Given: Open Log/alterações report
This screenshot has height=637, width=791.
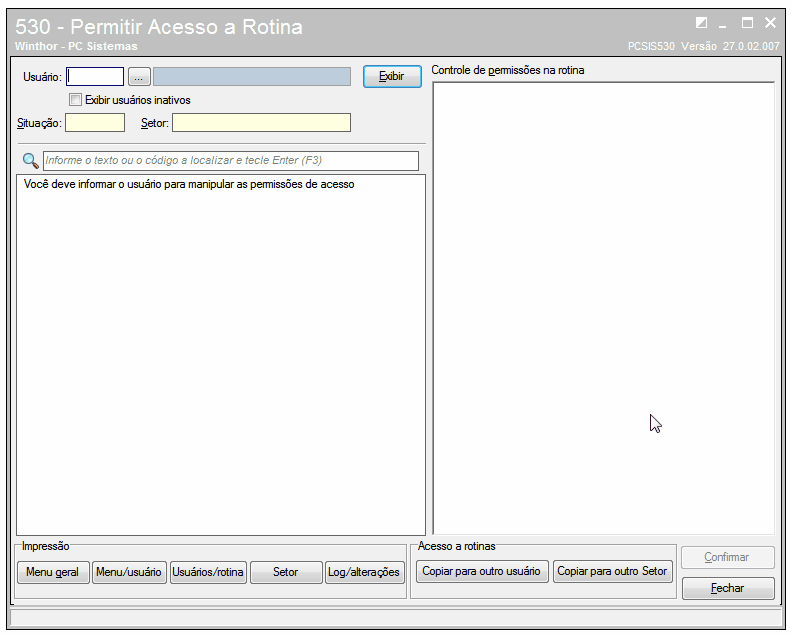Looking at the screenshot, I should coord(365,572).
